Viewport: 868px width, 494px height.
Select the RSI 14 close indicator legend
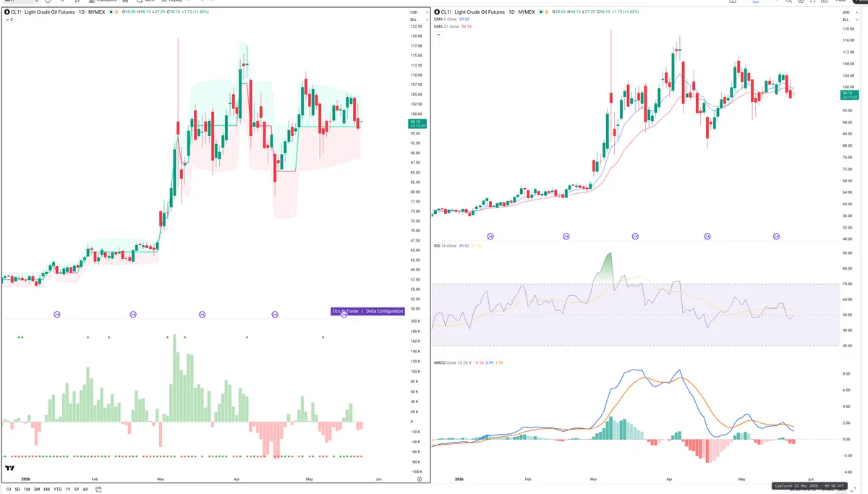pos(457,246)
